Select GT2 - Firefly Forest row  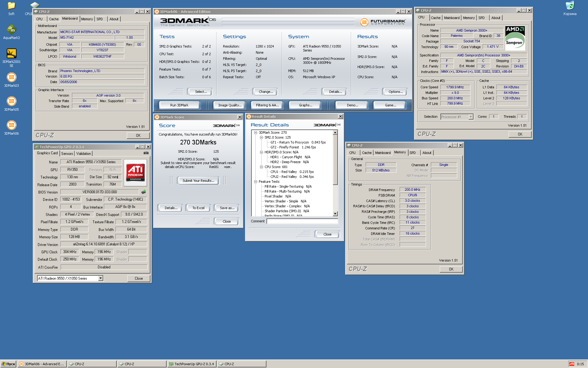pos(293,148)
